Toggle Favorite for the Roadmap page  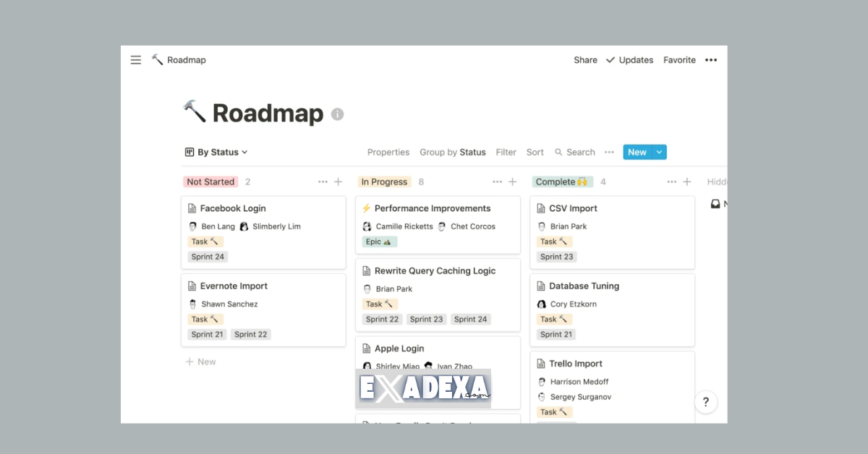click(679, 60)
